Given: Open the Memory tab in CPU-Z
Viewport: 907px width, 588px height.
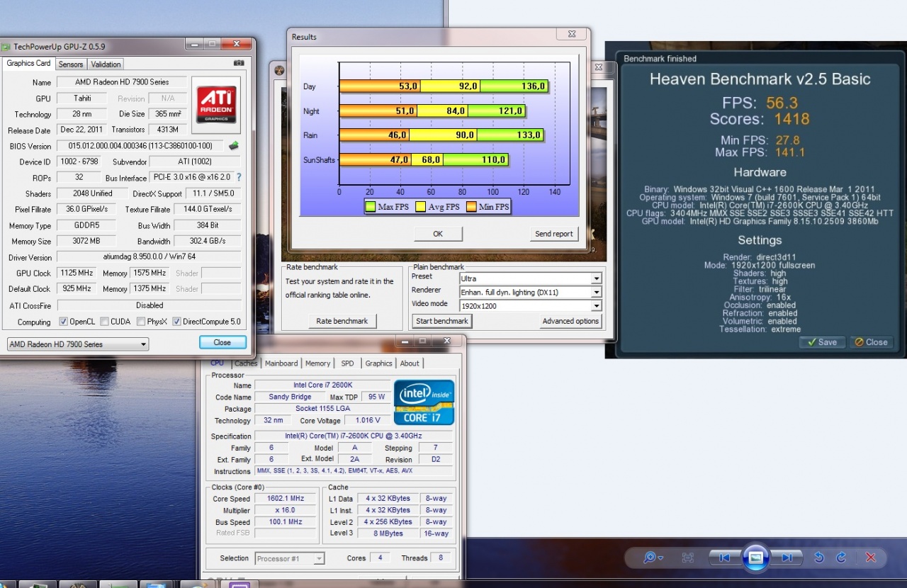Looking at the screenshot, I should coord(318,363).
